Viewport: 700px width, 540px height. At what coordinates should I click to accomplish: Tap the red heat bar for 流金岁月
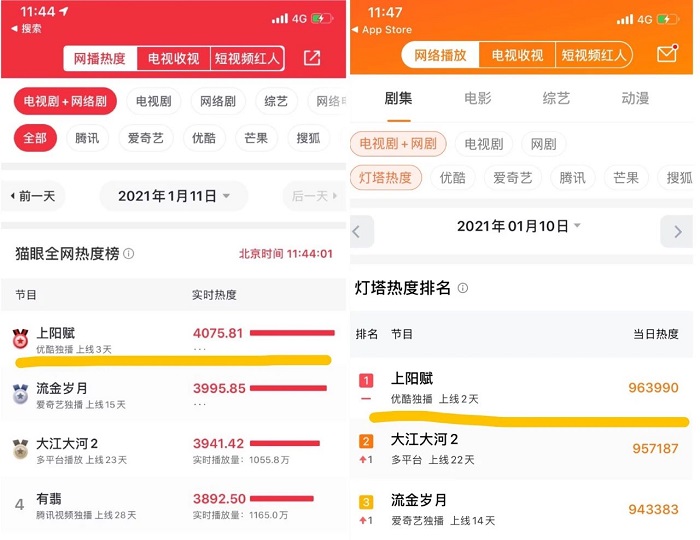[288, 388]
